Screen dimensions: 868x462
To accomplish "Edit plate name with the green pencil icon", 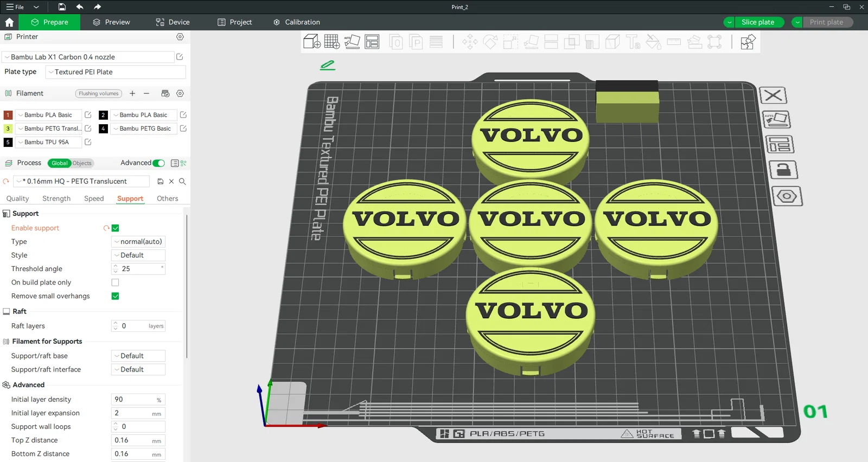I will click(x=327, y=65).
